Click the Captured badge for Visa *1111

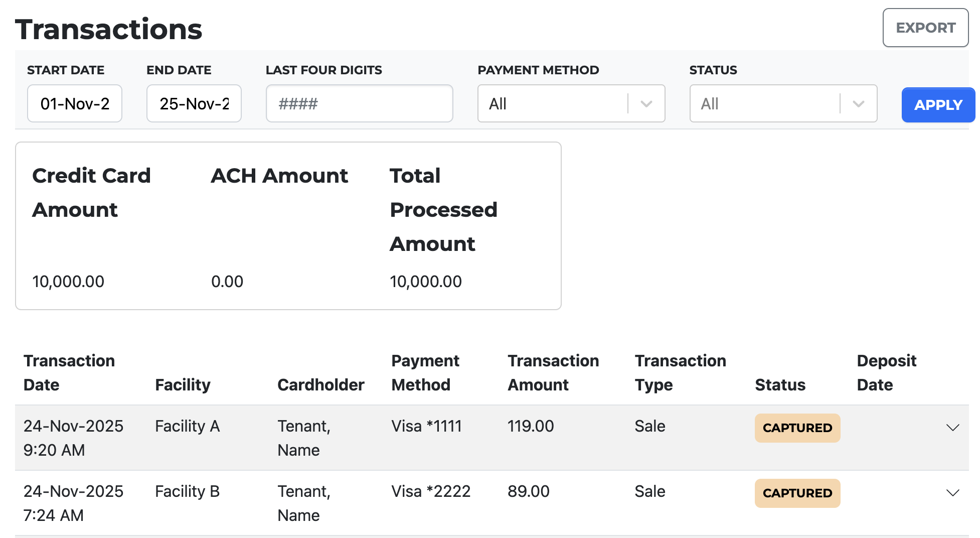click(797, 428)
